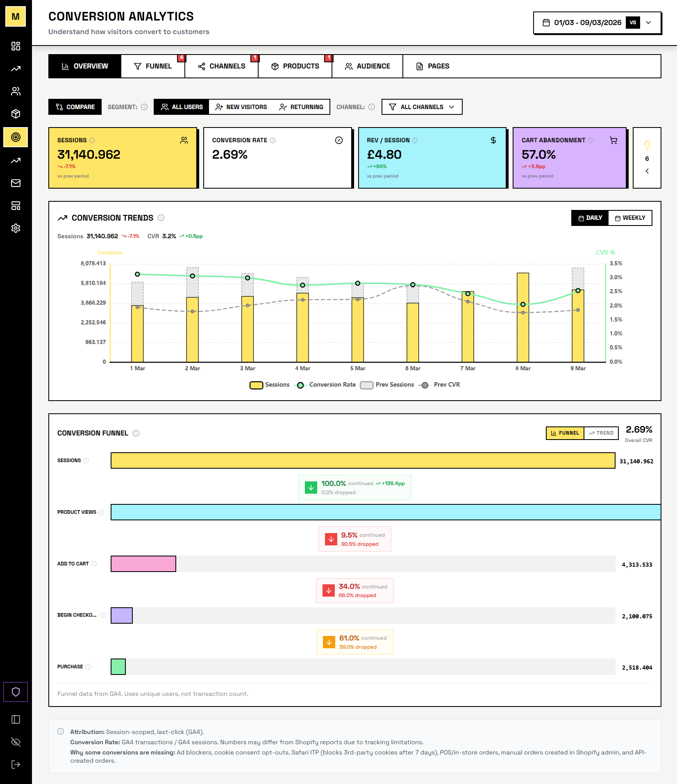Switch the trends chart to Weekly view
The height and width of the screenshot is (784, 677).
coord(630,218)
